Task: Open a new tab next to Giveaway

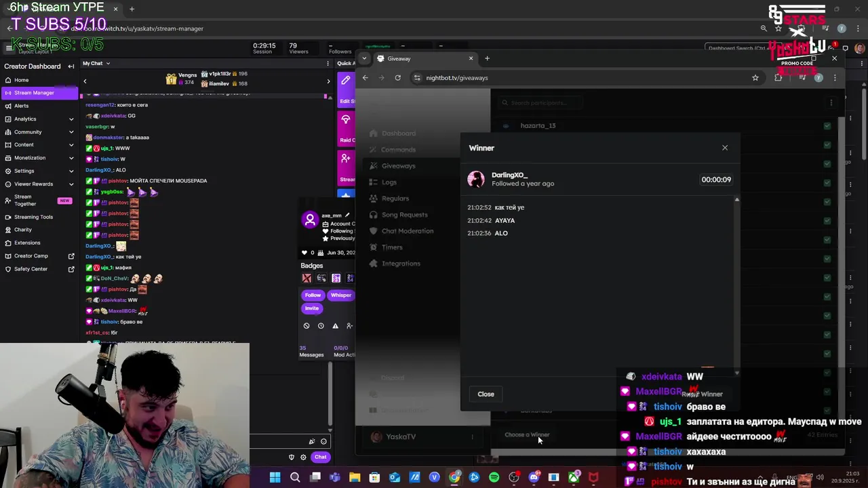Action: click(487, 58)
